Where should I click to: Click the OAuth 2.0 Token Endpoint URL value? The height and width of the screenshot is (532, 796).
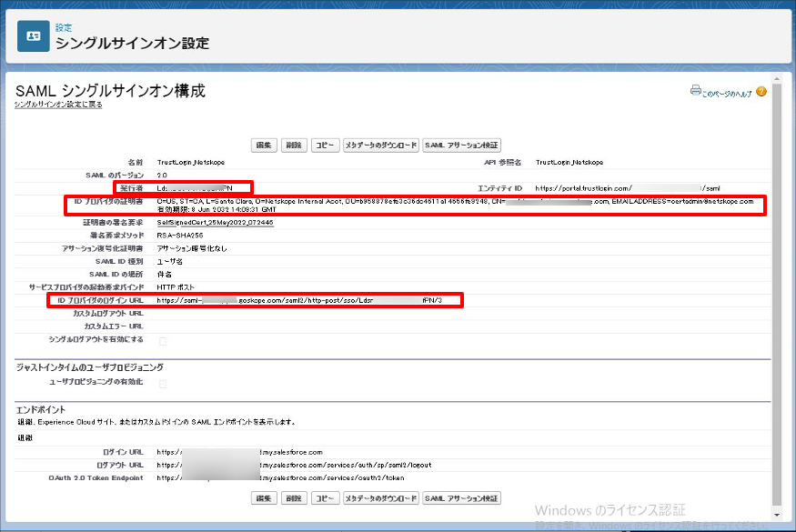281,478
